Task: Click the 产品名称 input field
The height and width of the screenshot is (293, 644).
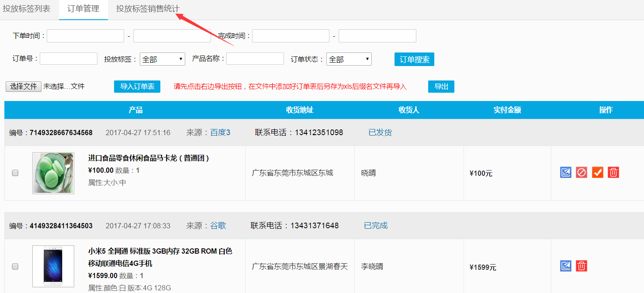Action: click(x=255, y=59)
